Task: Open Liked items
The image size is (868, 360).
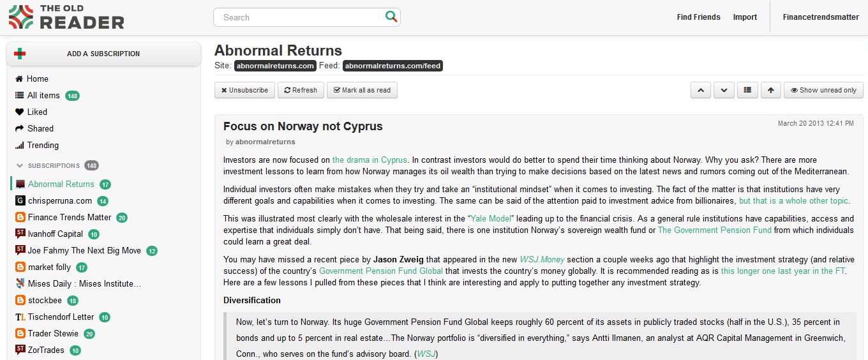Action: tap(37, 112)
